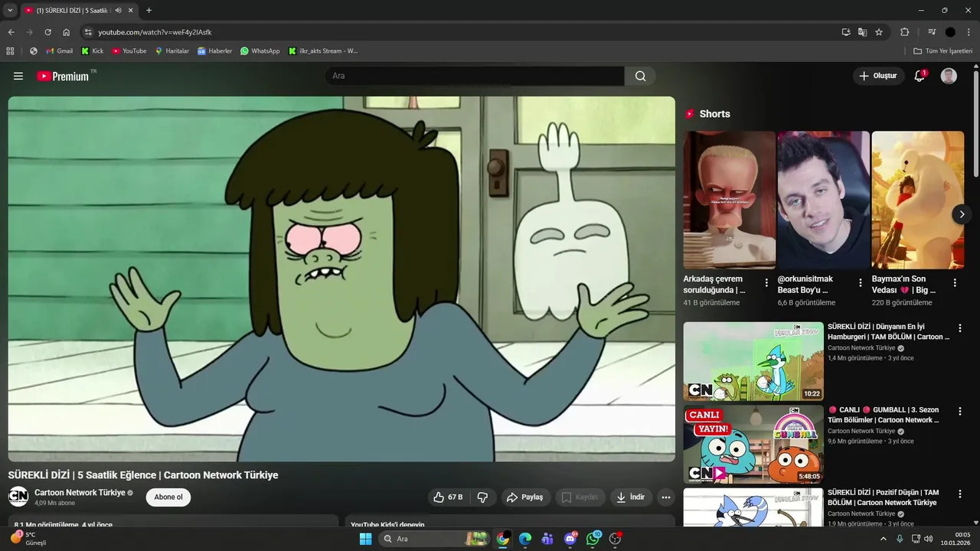Open the ilkr_akts Stream bookmark

coord(322,51)
